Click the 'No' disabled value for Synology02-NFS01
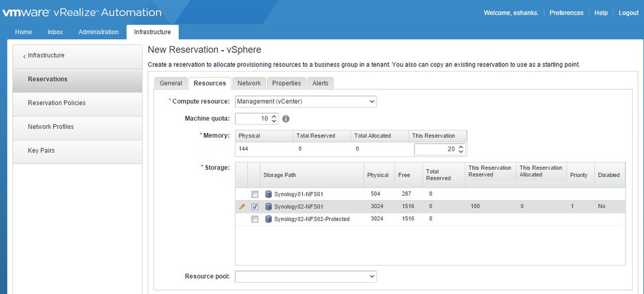 (602, 206)
